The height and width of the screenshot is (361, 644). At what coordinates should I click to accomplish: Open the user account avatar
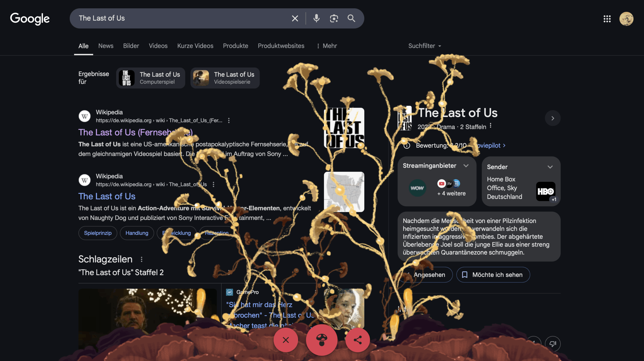point(626,19)
